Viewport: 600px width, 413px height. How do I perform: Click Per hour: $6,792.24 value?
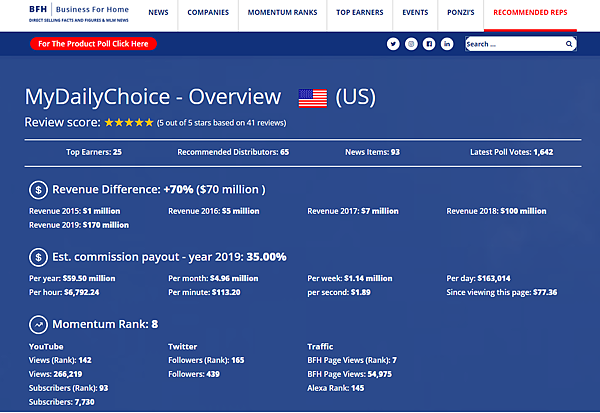tap(64, 292)
